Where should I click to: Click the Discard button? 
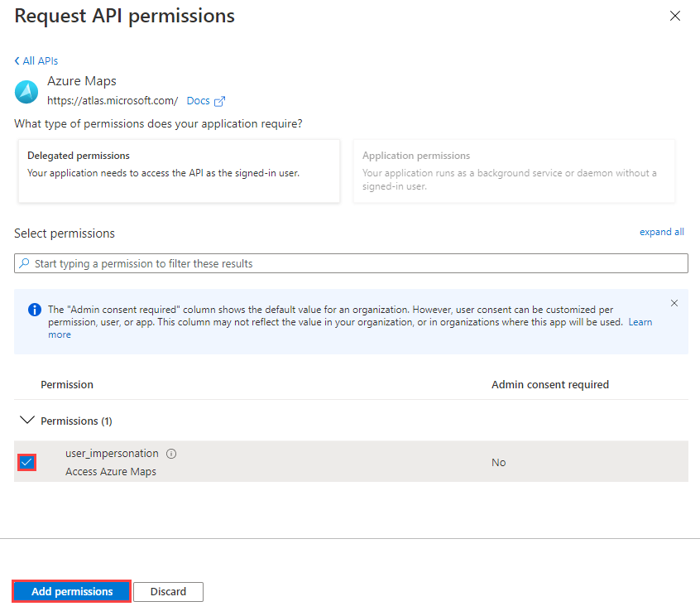pyautogui.click(x=168, y=591)
